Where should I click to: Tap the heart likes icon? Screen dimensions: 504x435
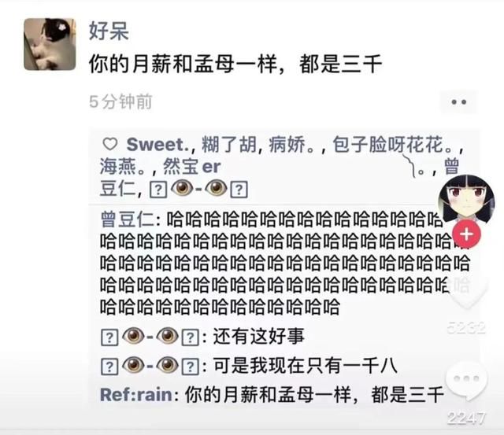coord(110,144)
